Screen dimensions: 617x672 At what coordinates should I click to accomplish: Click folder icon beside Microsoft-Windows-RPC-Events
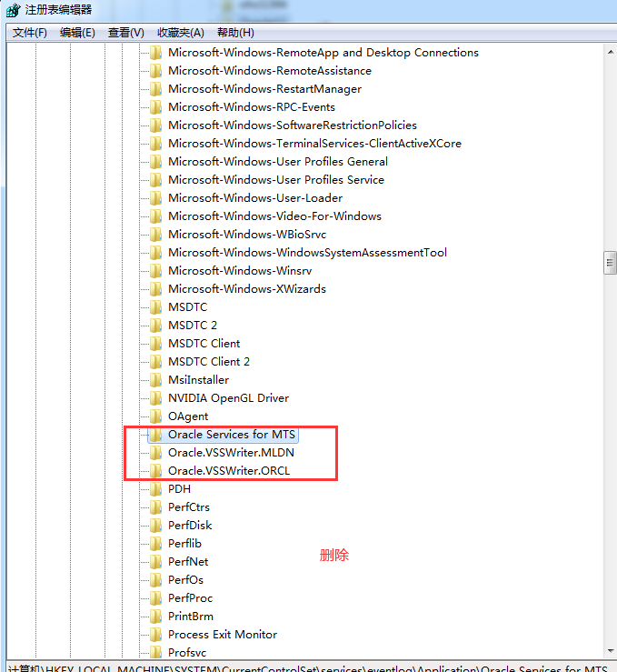(x=156, y=107)
